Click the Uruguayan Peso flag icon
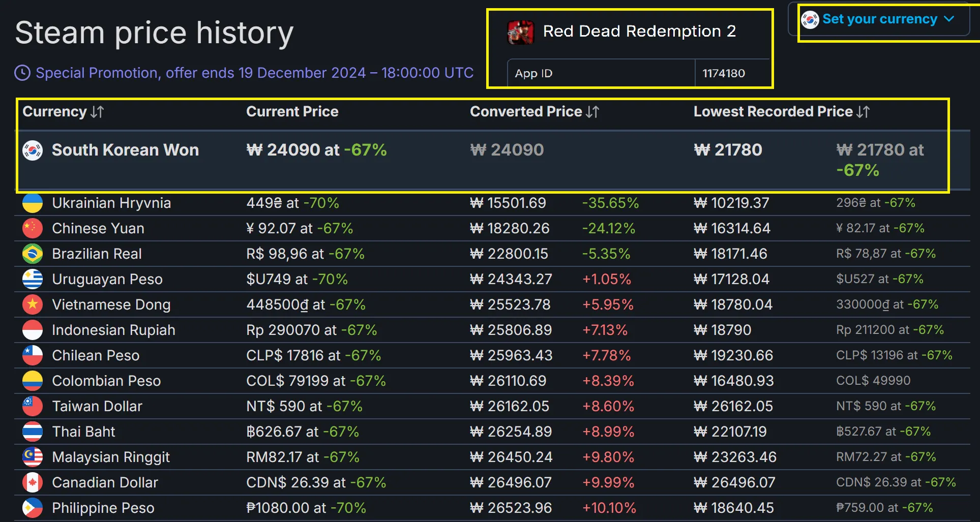The width and height of the screenshot is (980, 522). (x=33, y=279)
